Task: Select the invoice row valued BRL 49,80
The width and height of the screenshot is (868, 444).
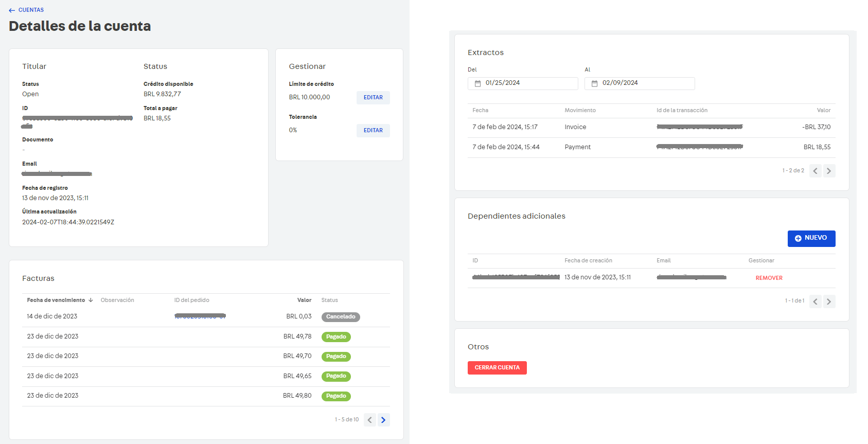Action: tap(206, 396)
